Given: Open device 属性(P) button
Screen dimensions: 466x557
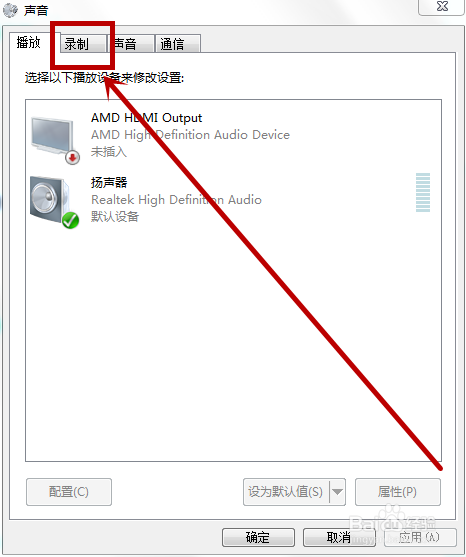Looking at the screenshot, I should point(398,492).
